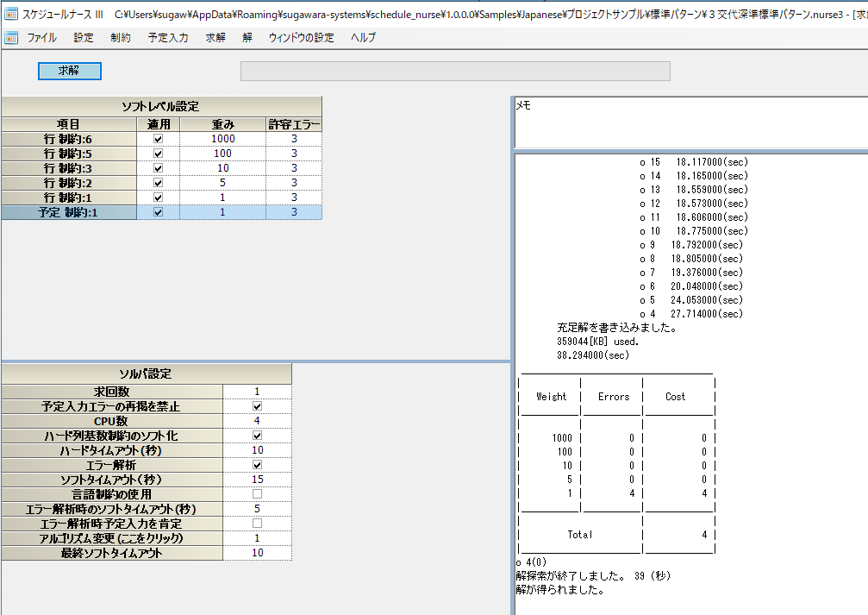Viewport: 868px width, 615px height.
Task: Toggle 予定入力エラーの再掲を禁止 checkbox
Action: coord(258,406)
